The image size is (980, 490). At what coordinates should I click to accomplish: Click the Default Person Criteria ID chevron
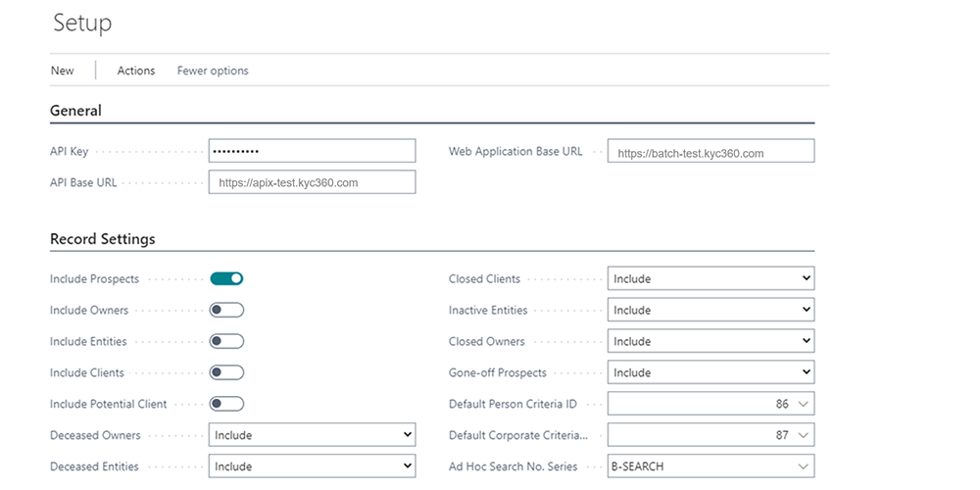tap(804, 404)
